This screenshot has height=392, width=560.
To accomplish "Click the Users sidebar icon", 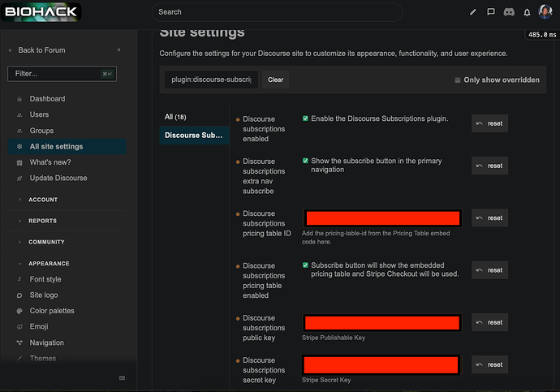I will [x=19, y=115].
